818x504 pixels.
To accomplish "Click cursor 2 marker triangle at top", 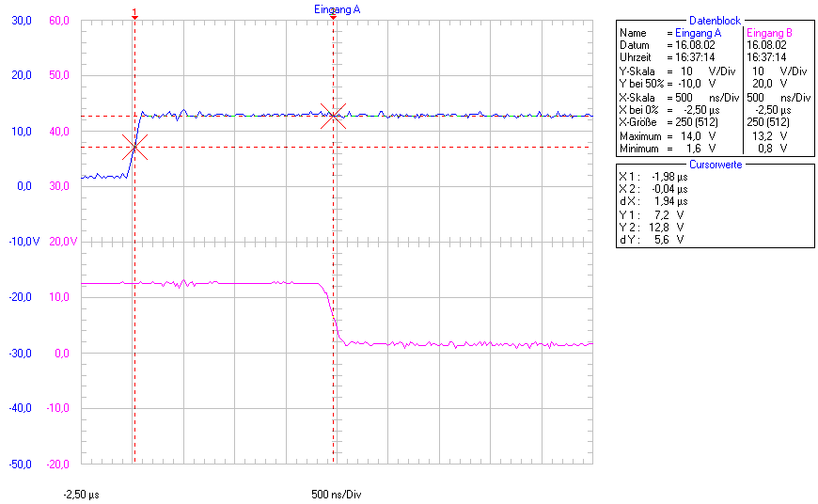I will [x=334, y=17].
